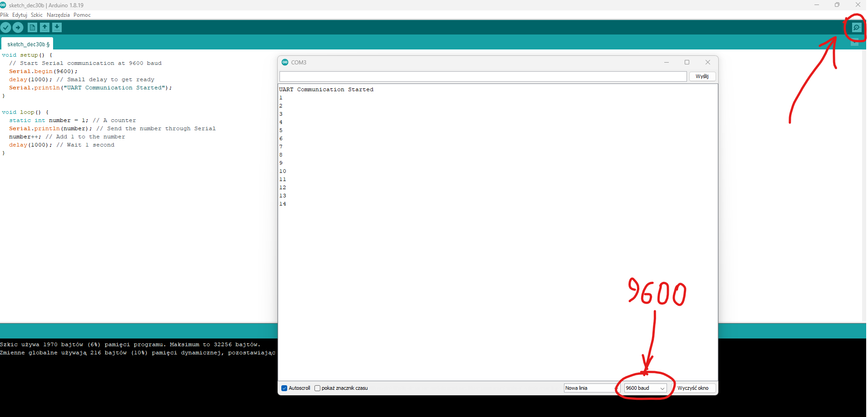Minimize the Arduino main window
Screen dimensions: 868x417
point(816,5)
